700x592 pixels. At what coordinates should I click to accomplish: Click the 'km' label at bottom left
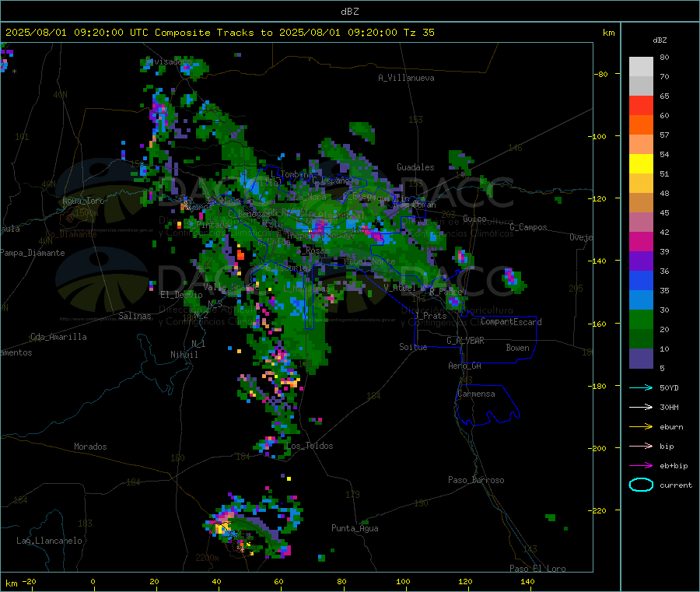(11, 583)
